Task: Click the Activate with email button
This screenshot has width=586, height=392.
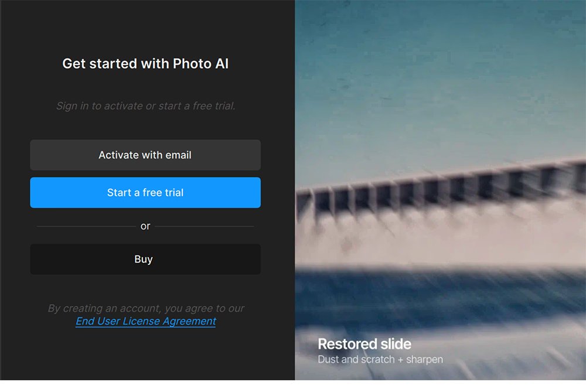Action: (145, 155)
